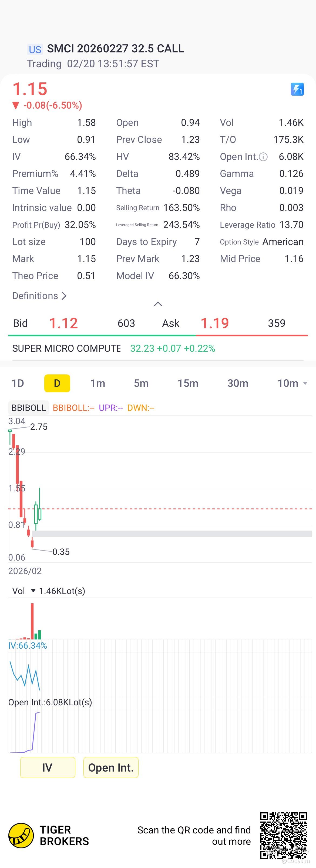Toggle the Open Int. chart button
Screen dimensions: 316x868
click(x=111, y=767)
